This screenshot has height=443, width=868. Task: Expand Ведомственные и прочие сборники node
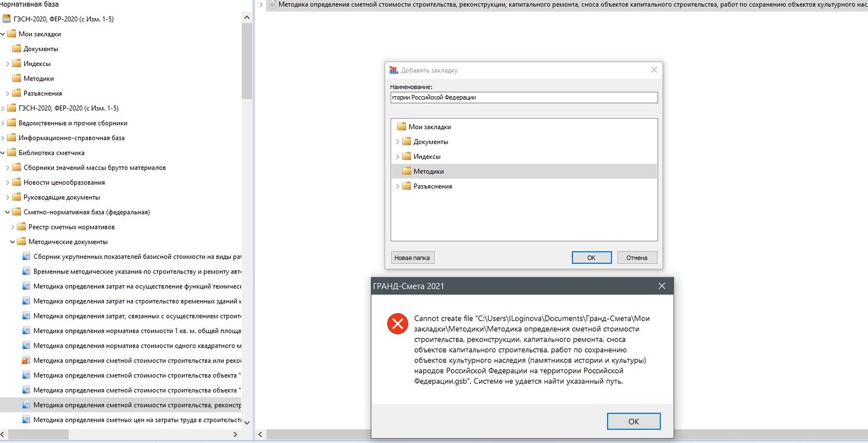pyautogui.click(x=2, y=123)
